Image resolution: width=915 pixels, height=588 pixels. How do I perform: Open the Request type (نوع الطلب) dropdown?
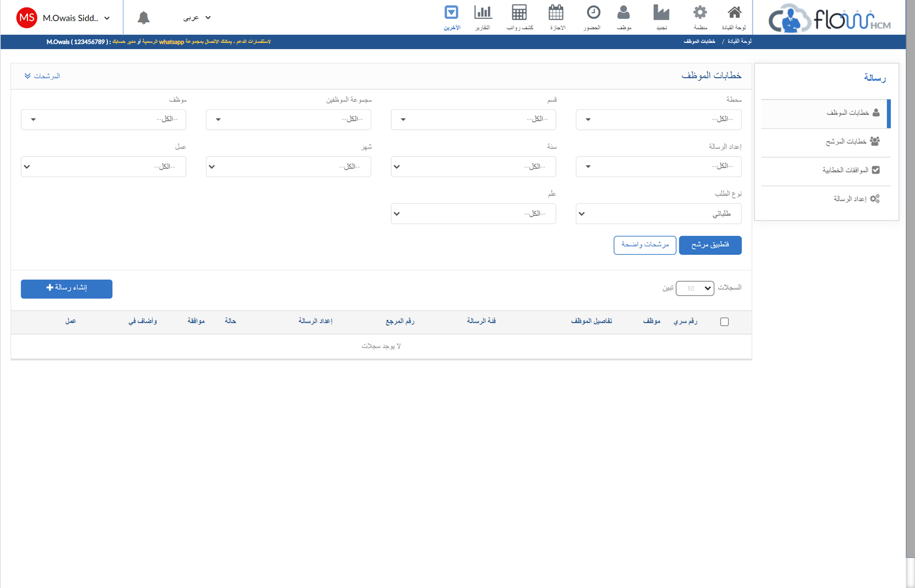pos(658,214)
